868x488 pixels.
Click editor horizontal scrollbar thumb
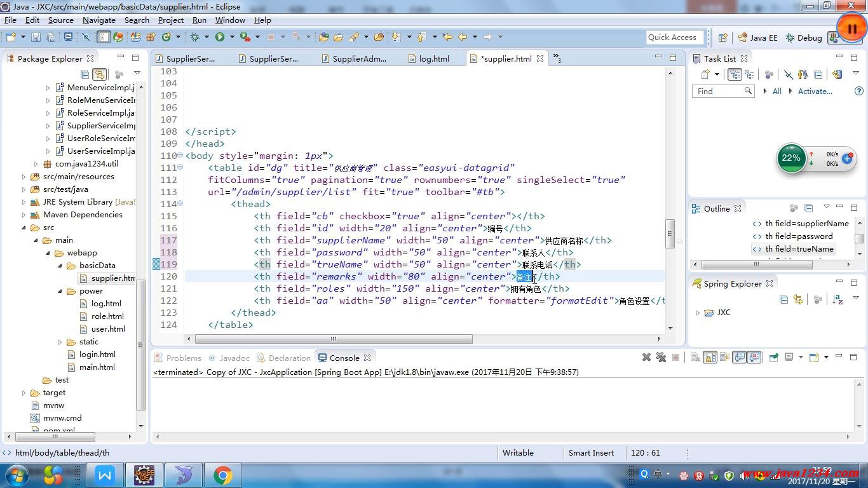pyautogui.click(x=333, y=339)
